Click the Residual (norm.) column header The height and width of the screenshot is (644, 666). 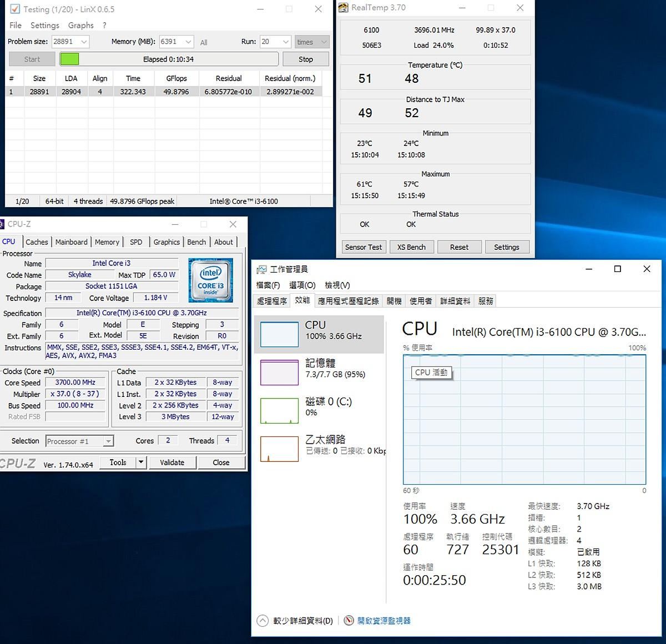coord(290,78)
